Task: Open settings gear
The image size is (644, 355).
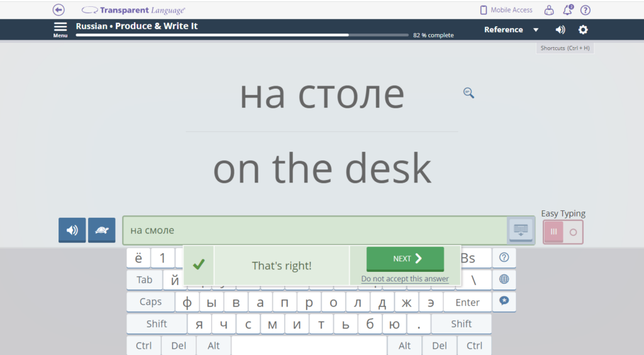Action: coord(583,30)
